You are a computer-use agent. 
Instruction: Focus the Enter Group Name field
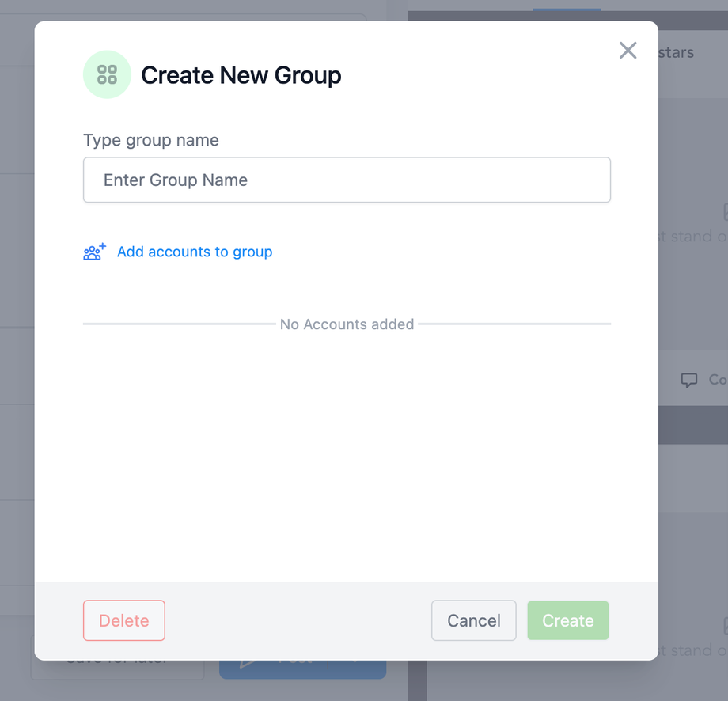tap(347, 180)
